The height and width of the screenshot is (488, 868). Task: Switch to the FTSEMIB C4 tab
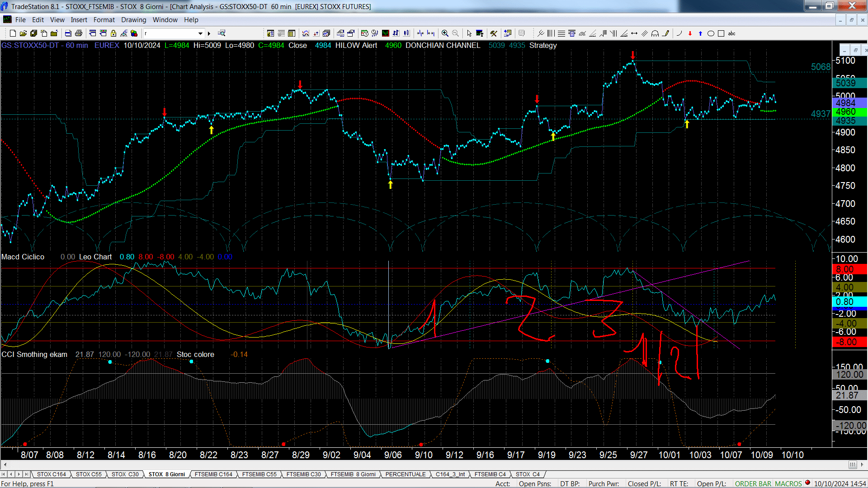(490, 474)
